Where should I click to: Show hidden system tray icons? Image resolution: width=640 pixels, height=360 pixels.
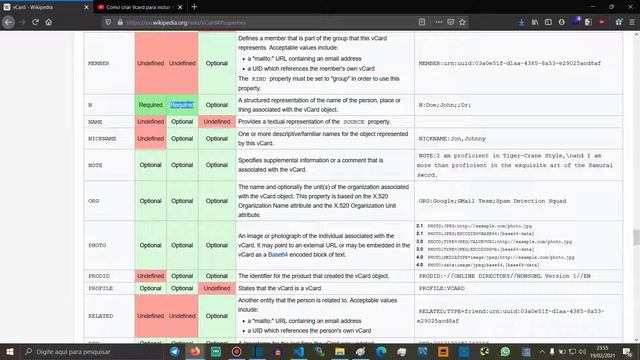(542, 352)
